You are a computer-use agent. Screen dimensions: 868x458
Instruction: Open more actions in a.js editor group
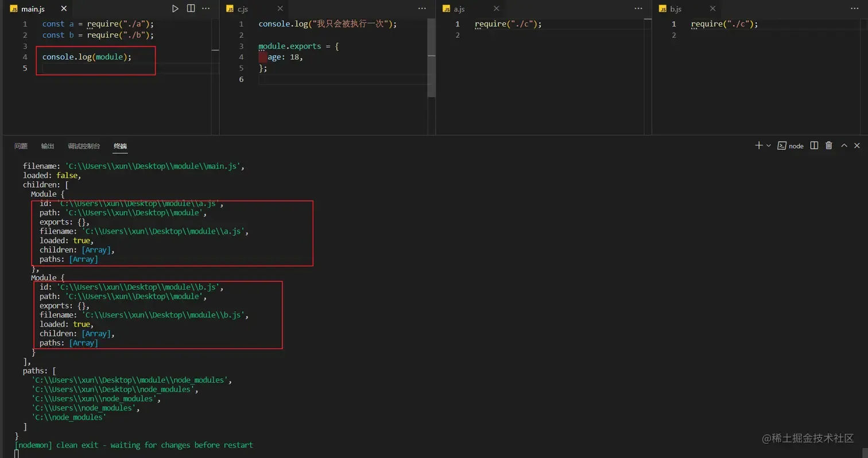[638, 9]
